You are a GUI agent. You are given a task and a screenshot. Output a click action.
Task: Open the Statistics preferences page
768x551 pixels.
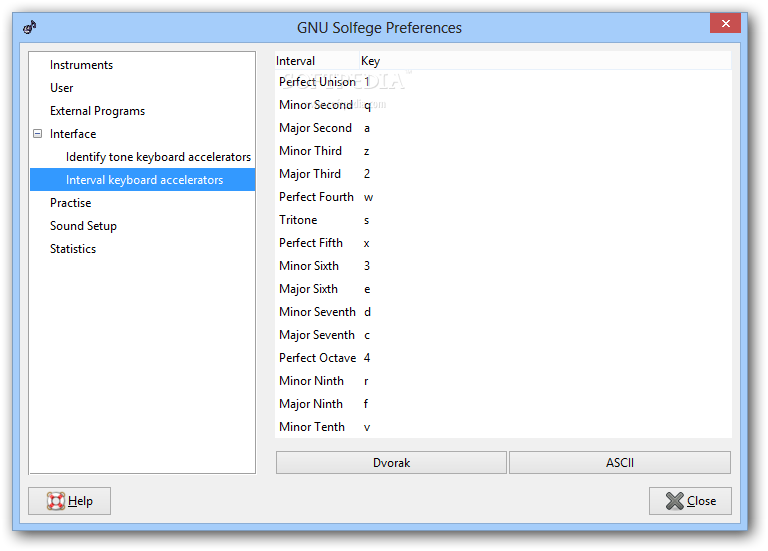pos(73,249)
